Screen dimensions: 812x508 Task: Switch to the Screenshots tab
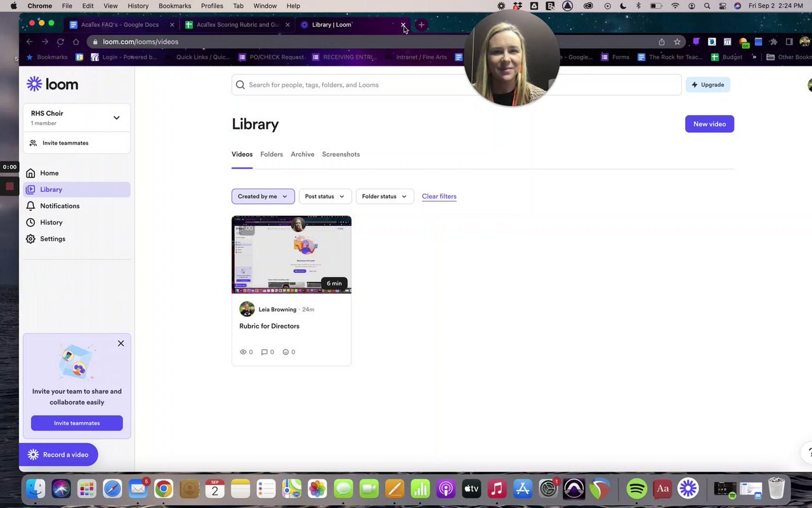(x=341, y=154)
